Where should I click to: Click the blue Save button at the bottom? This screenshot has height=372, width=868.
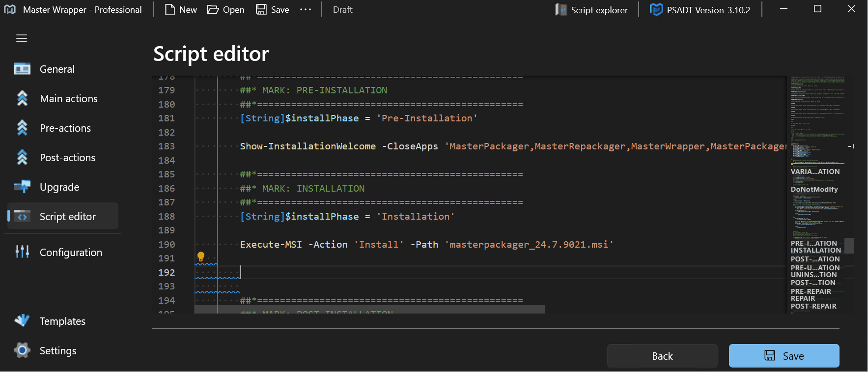pyautogui.click(x=784, y=356)
